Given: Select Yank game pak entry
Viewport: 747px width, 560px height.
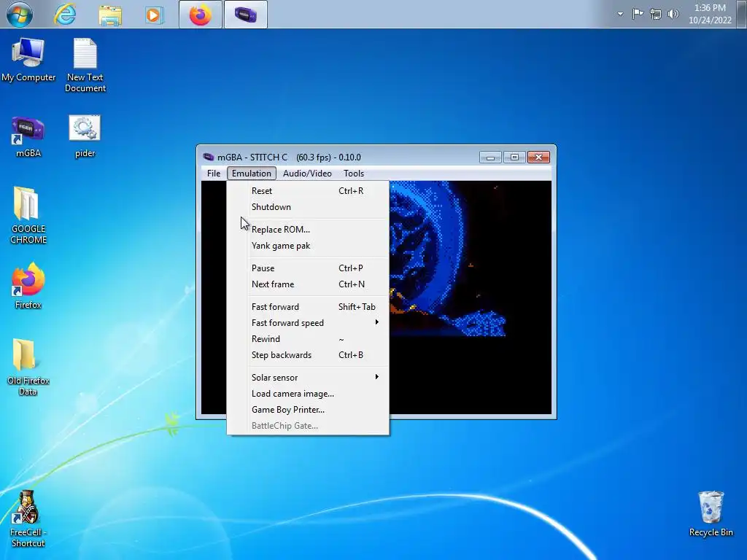Looking at the screenshot, I should pyautogui.click(x=309, y=246).
